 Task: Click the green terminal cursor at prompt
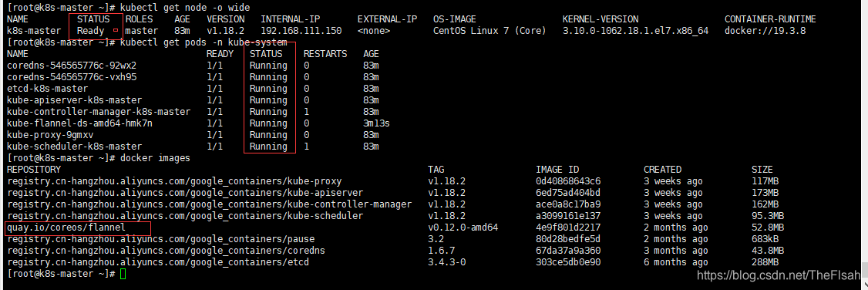(123, 274)
